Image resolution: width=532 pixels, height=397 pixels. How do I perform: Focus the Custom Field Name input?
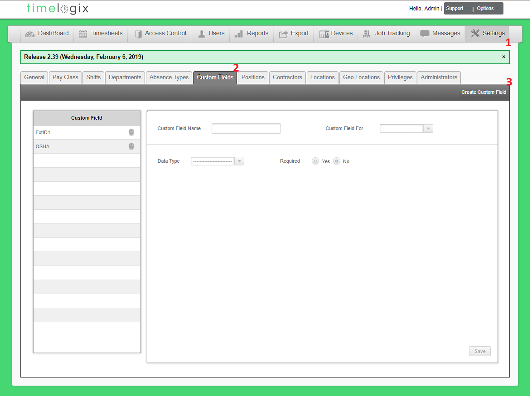pyautogui.click(x=246, y=129)
